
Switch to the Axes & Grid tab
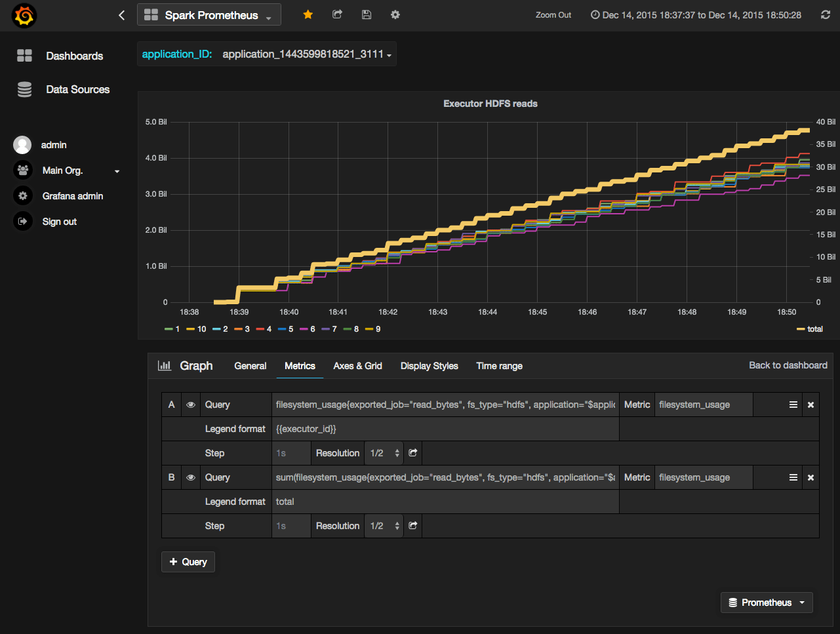[357, 366]
